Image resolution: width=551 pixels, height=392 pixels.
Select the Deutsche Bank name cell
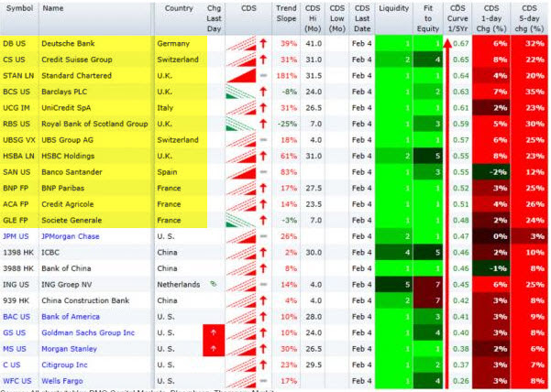pyautogui.click(x=68, y=44)
